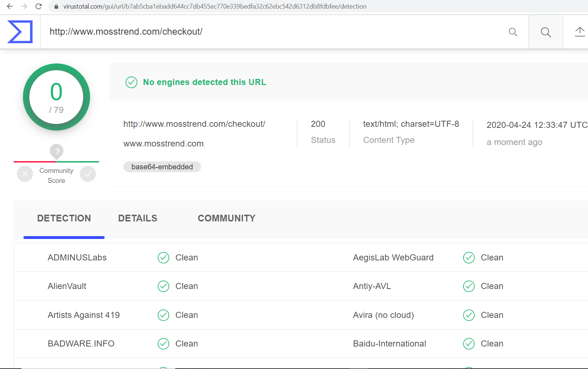Click the 200 status value
This screenshot has width=588, height=369.
pyautogui.click(x=318, y=124)
